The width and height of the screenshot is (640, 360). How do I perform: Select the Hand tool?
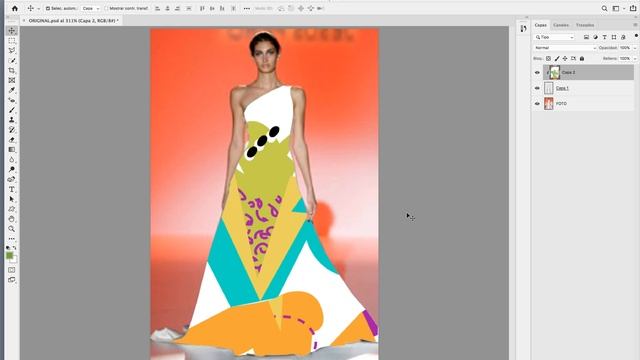click(12, 219)
